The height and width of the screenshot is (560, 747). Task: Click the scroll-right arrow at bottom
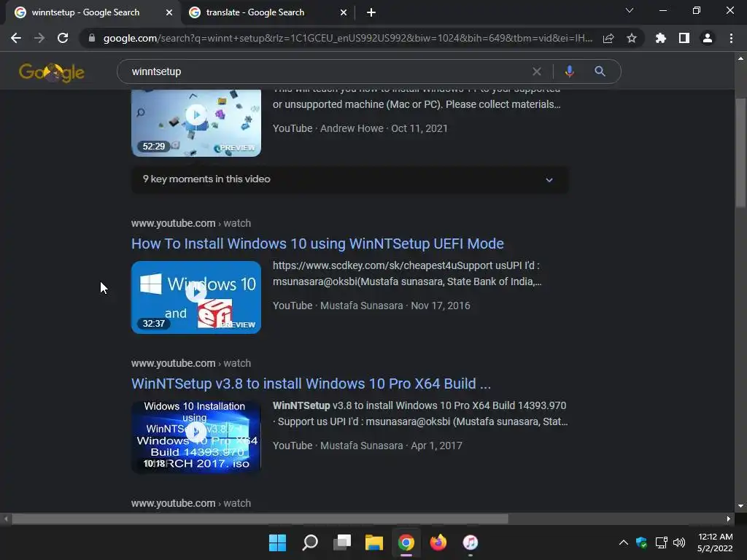(x=729, y=518)
